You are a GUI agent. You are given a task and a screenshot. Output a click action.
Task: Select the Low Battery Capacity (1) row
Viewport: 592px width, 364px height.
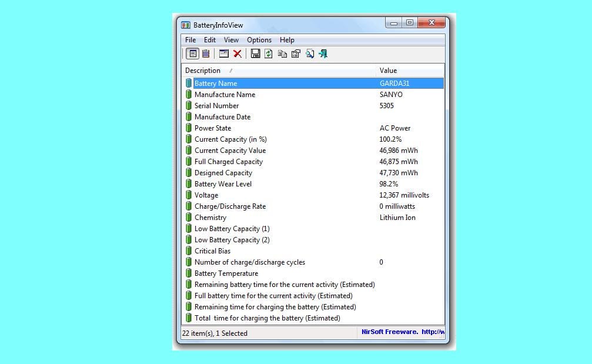(x=313, y=228)
